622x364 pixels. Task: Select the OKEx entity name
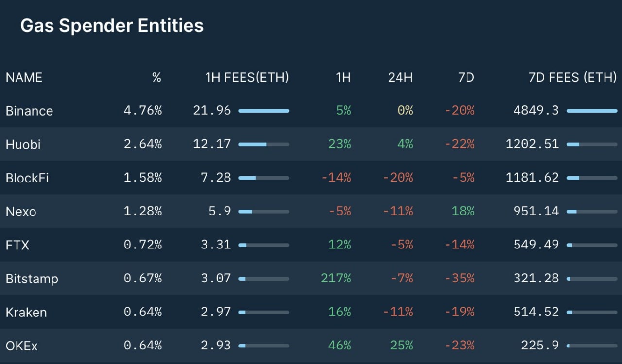tap(22, 346)
